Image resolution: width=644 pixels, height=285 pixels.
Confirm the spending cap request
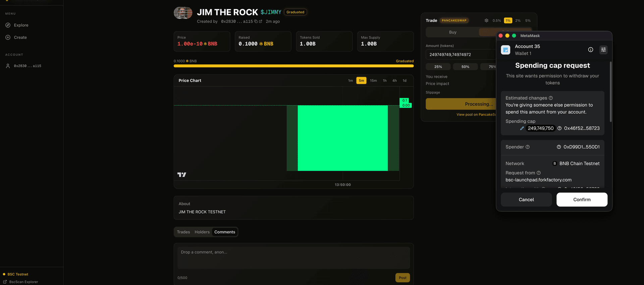coord(582,199)
